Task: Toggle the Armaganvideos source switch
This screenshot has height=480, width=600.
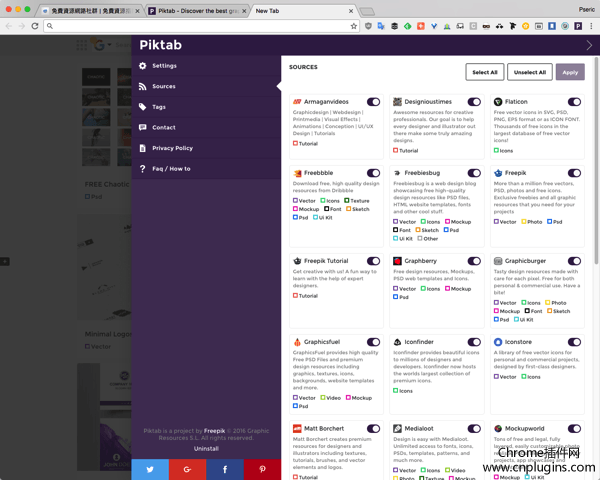Action: click(x=373, y=102)
